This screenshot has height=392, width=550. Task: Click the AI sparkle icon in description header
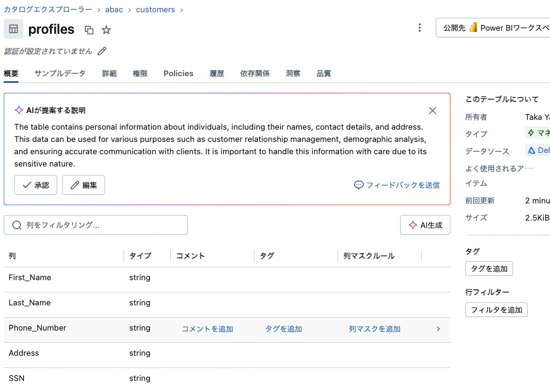19,110
